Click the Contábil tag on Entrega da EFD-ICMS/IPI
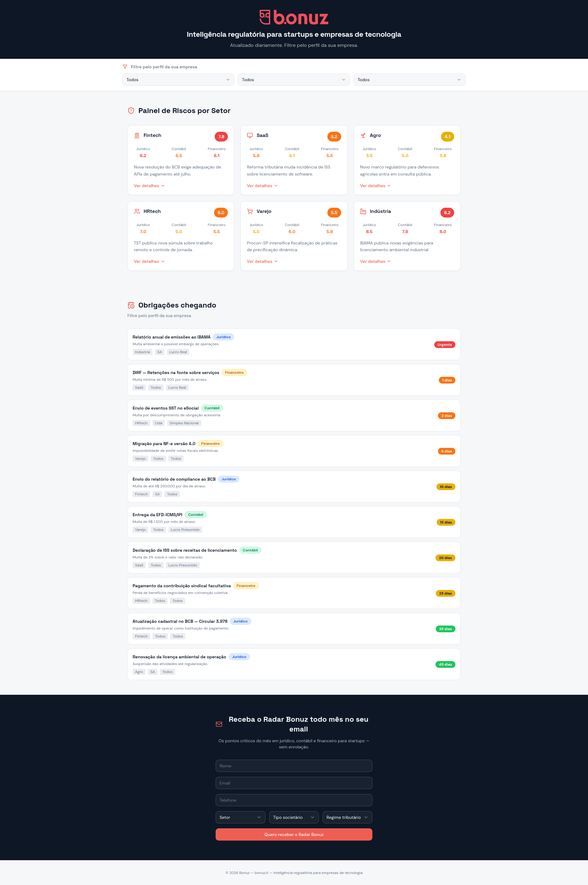The image size is (588, 885). point(195,515)
